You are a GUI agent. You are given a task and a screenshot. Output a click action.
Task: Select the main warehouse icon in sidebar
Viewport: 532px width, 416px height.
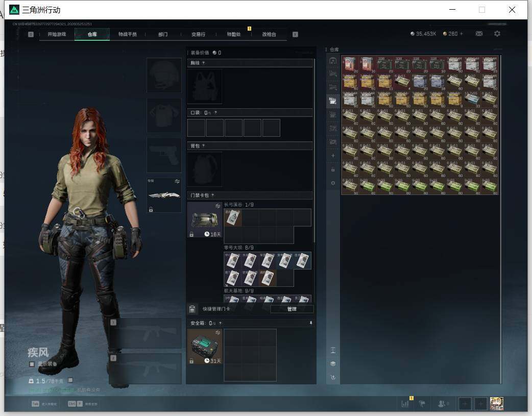click(x=333, y=61)
